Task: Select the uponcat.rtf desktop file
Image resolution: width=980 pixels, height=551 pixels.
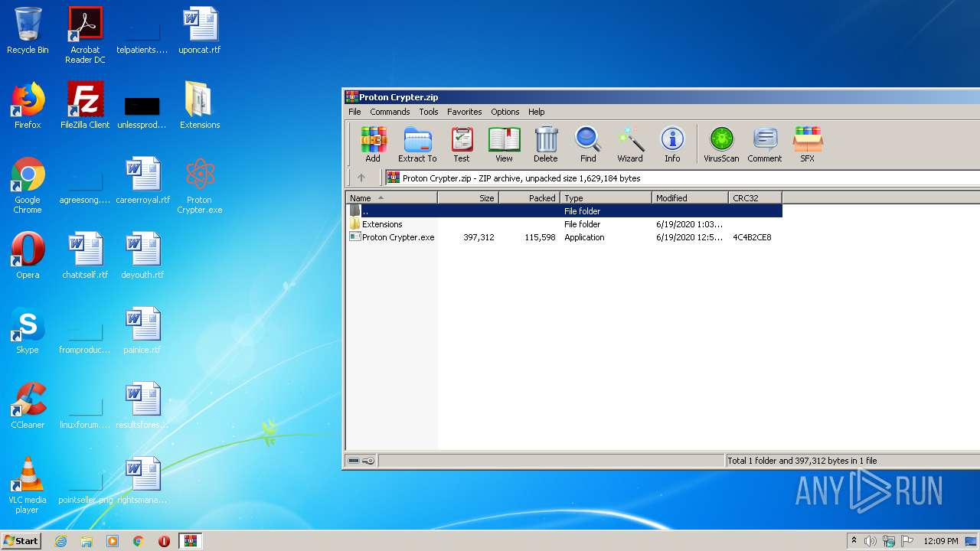Action: [200, 31]
